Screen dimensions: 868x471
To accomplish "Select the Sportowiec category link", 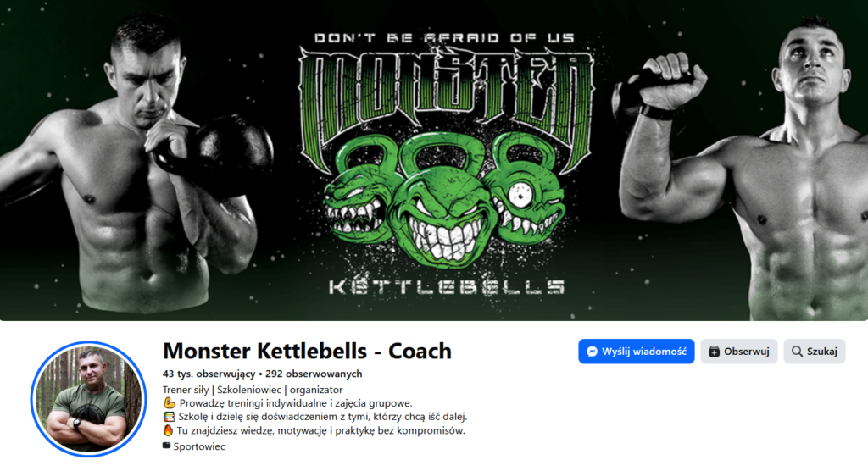I will pos(199,446).
